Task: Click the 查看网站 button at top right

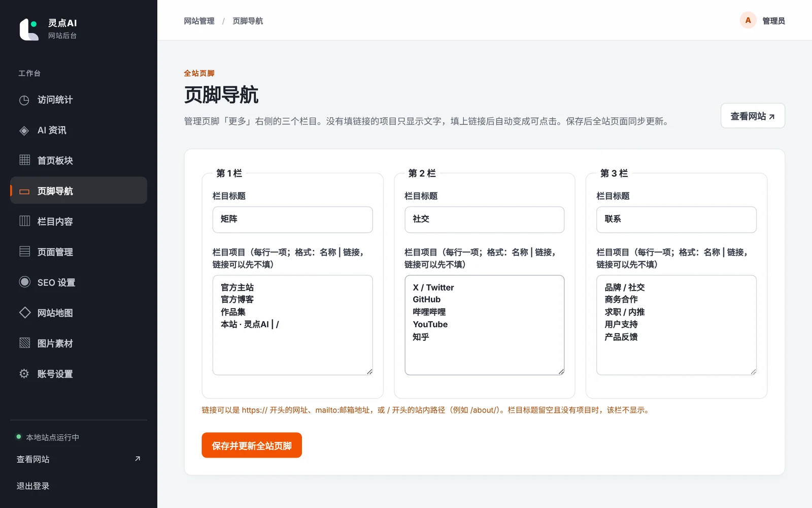Action: tap(753, 116)
